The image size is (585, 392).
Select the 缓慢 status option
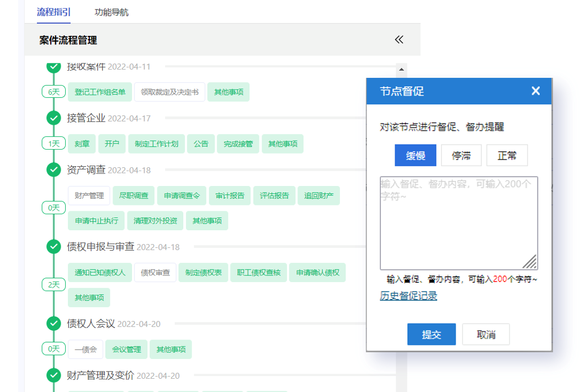pyautogui.click(x=416, y=156)
